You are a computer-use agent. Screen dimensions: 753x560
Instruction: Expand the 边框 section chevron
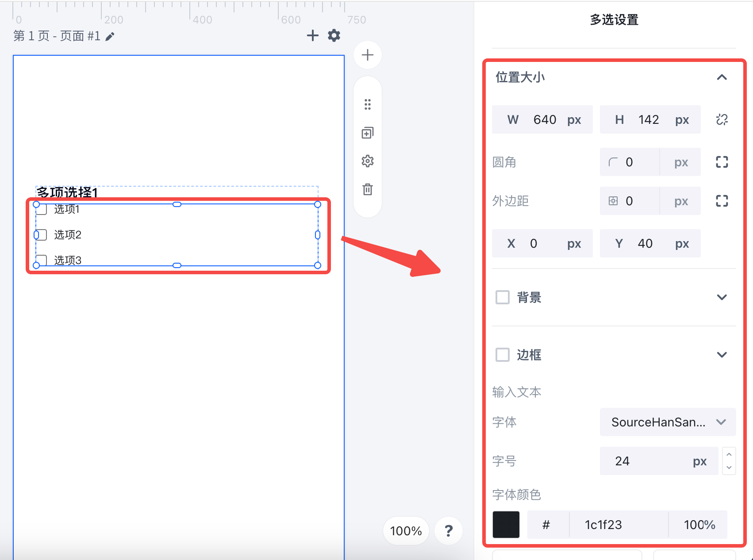click(x=722, y=355)
